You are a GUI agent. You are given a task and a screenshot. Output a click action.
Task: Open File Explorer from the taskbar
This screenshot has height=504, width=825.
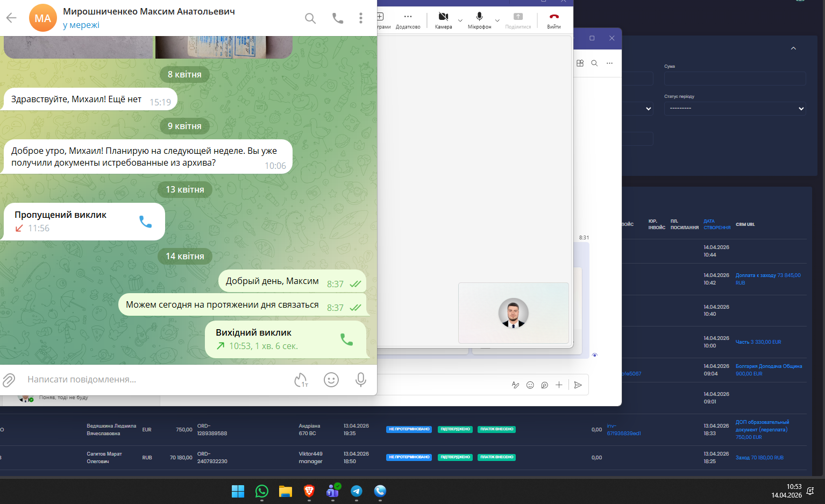286,491
